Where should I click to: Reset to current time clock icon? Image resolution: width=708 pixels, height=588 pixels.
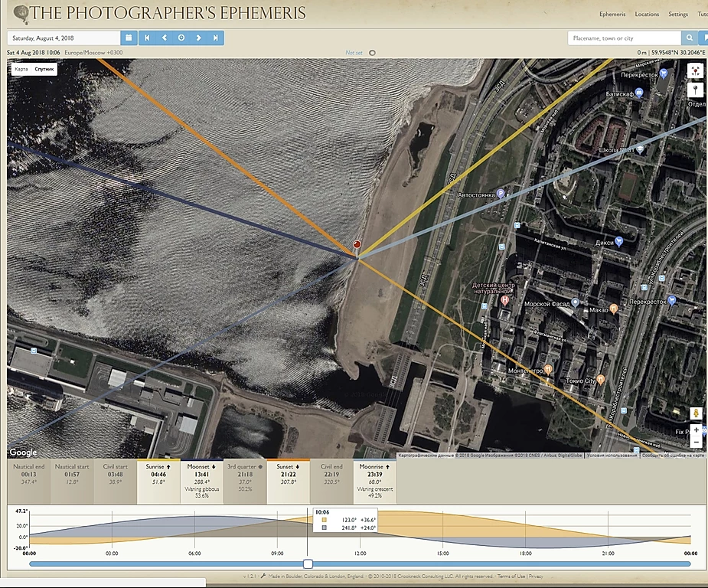(x=181, y=38)
